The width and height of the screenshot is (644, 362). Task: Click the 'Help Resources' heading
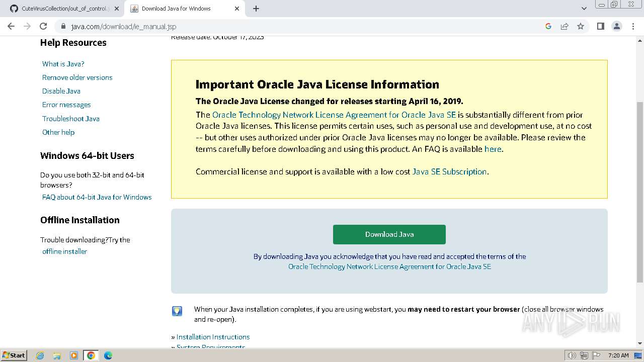click(73, 43)
